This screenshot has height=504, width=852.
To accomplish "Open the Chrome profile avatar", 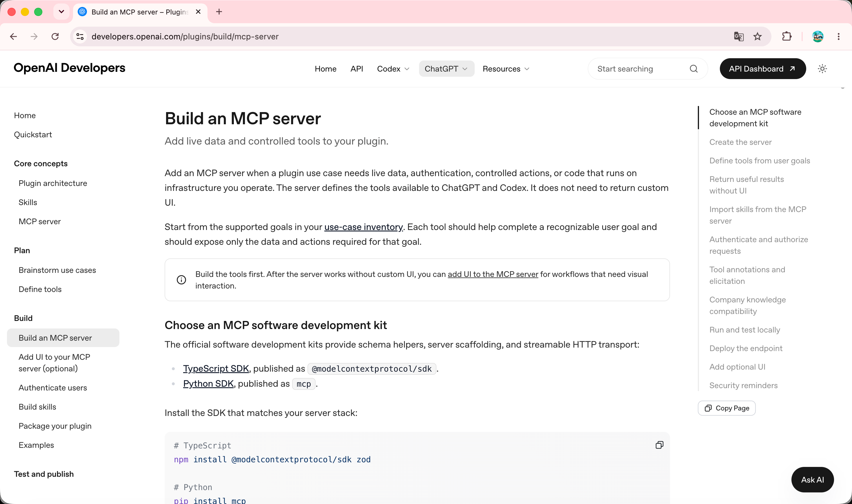I will tap(818, 36).
